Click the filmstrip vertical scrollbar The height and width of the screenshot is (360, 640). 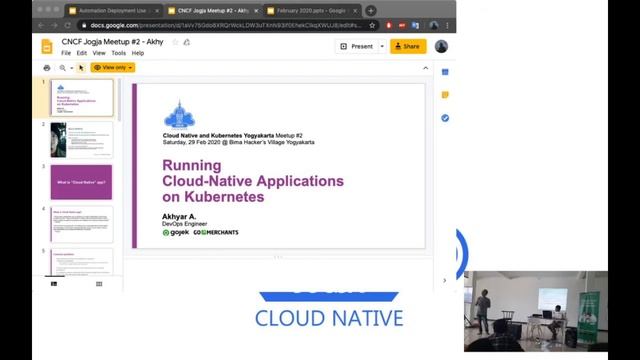coord(119,100)
